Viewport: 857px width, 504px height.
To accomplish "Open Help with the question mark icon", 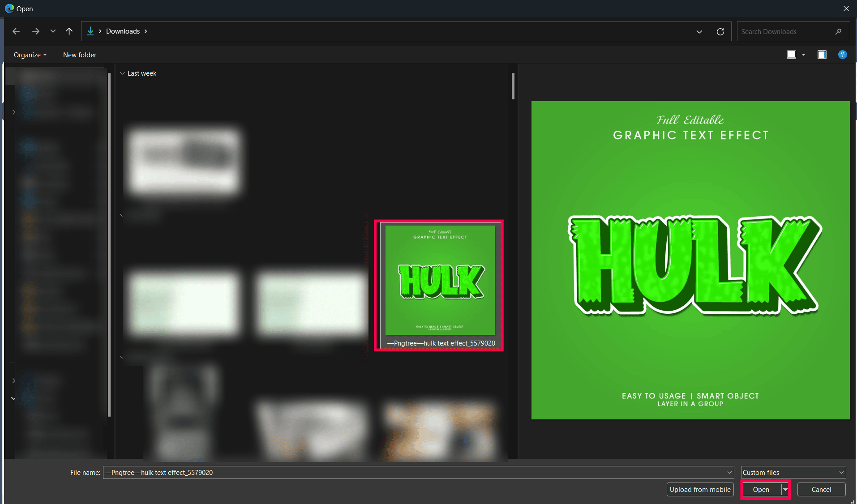I will click(x=843, y=55).
